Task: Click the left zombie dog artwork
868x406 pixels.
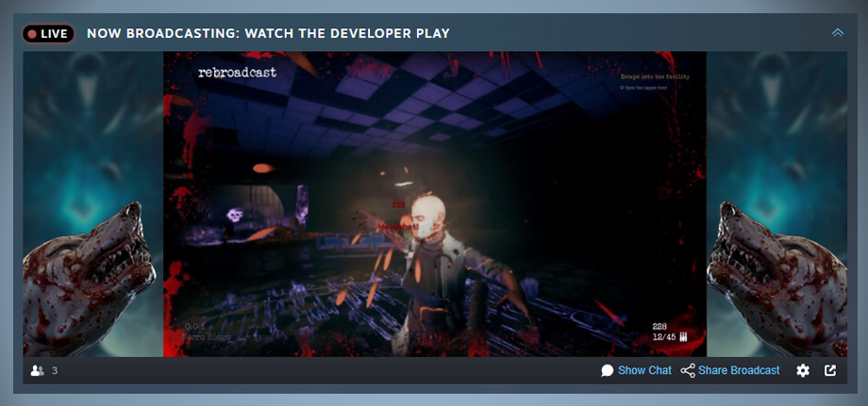Action: (x=89, y=279)
